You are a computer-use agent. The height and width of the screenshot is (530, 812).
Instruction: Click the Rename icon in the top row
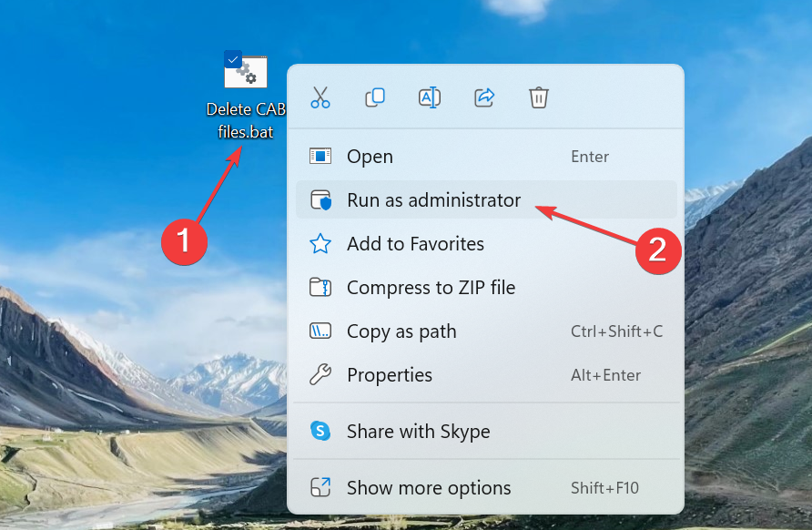point(430,97)
